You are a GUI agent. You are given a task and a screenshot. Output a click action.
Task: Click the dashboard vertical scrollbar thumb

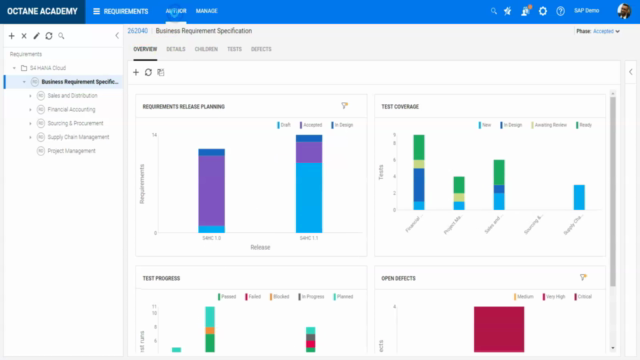[613, 191]
